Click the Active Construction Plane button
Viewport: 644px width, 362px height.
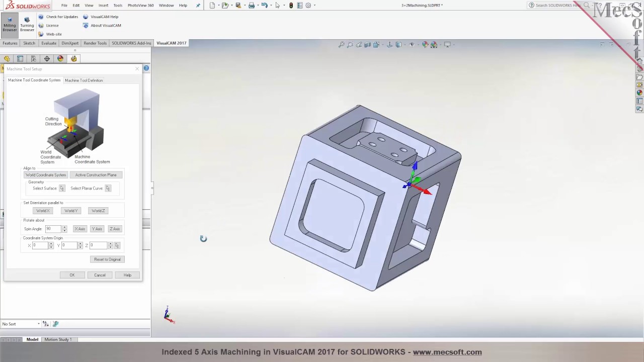pos(96,175)
